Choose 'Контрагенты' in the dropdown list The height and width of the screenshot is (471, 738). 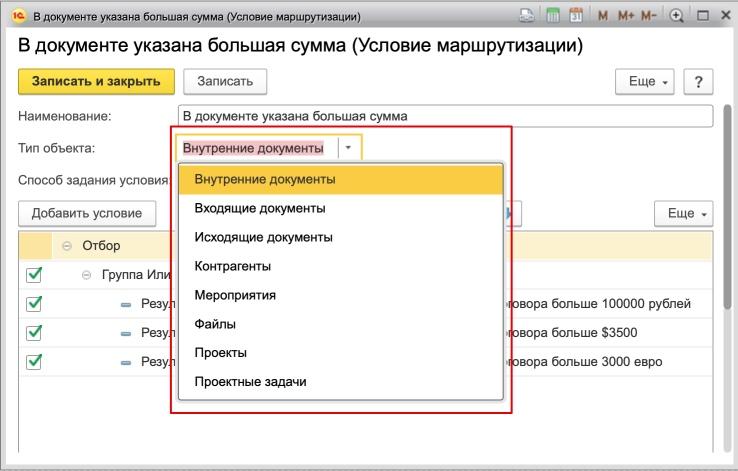233,266
